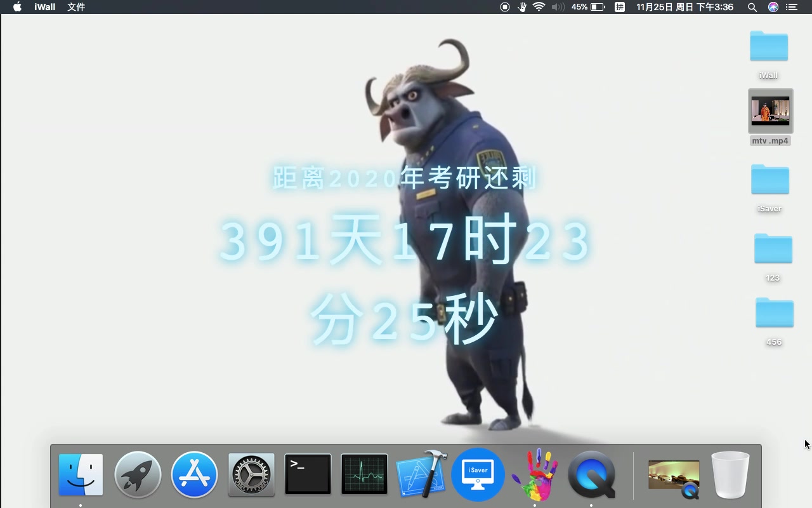Open the Trash in the Dock
The width and height of the screenshot is (812, 508).
[730, 474]
